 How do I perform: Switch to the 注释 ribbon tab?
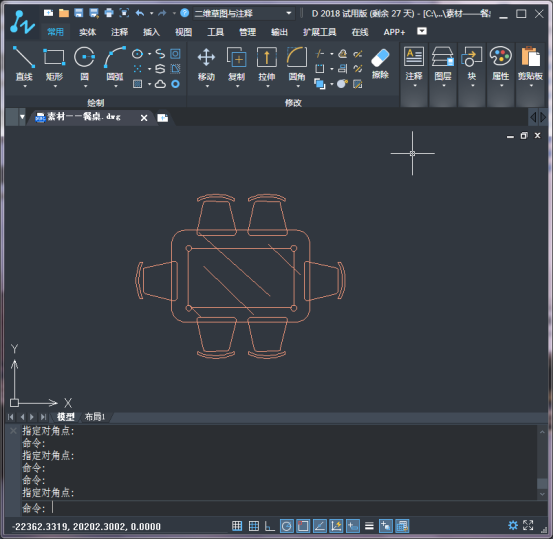(119, 32)
